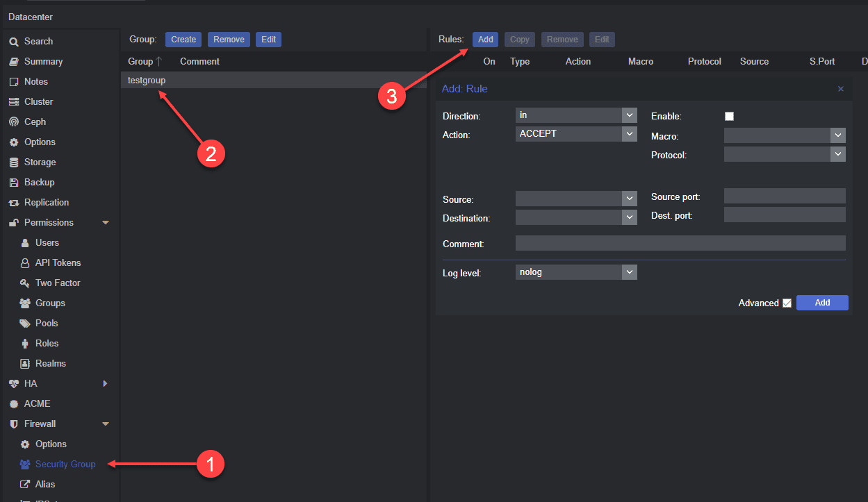Viewport: 868px width, 502px height.
Task: Sort by the Group column header
Action: coord(140,62)
